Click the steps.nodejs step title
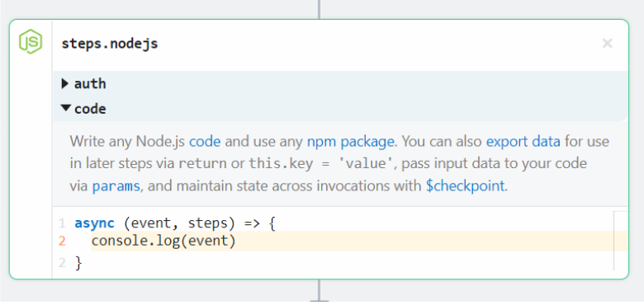Screen dimensions: 644x305 pyautogui.click(x=110, y=44)
